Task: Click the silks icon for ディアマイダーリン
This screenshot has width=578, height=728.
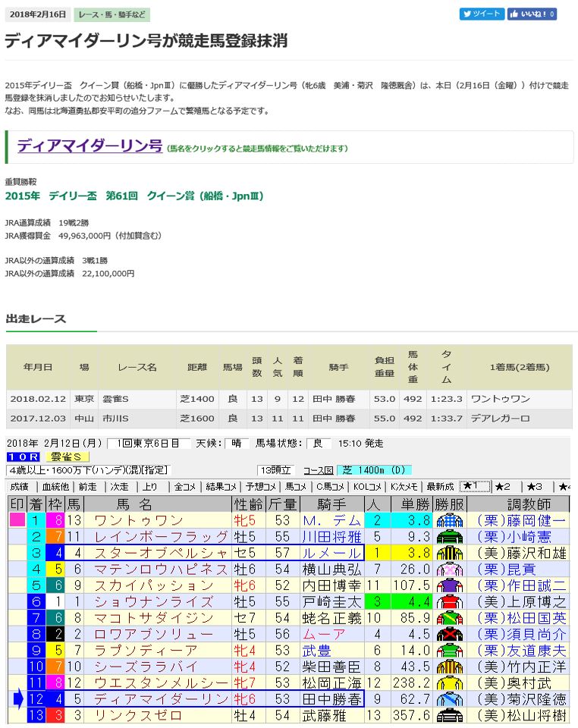Action: 449,699
